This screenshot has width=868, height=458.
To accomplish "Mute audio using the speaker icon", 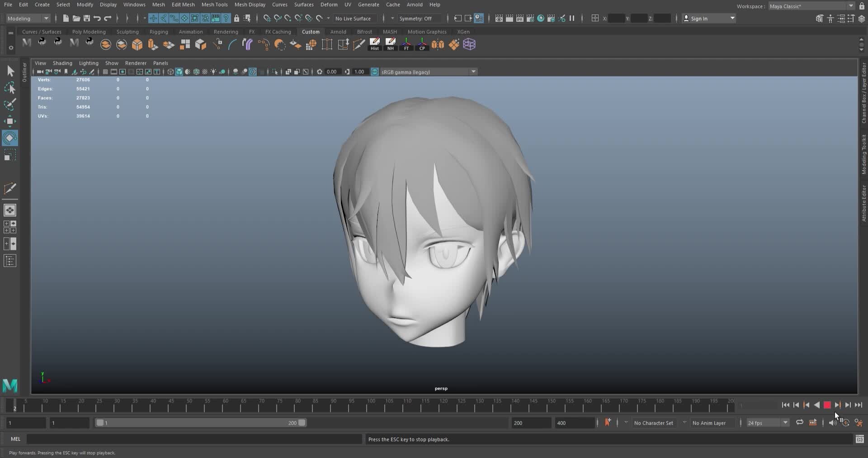I will click(x=833, y=423).
